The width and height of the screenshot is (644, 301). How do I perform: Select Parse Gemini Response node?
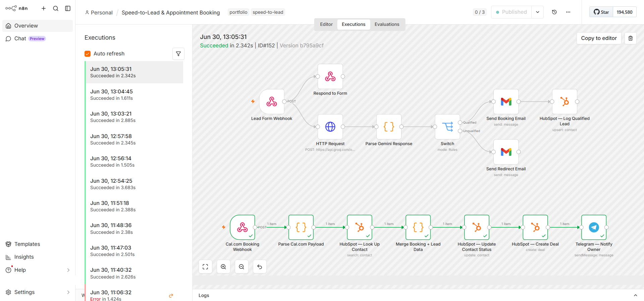tap(389, 127)
